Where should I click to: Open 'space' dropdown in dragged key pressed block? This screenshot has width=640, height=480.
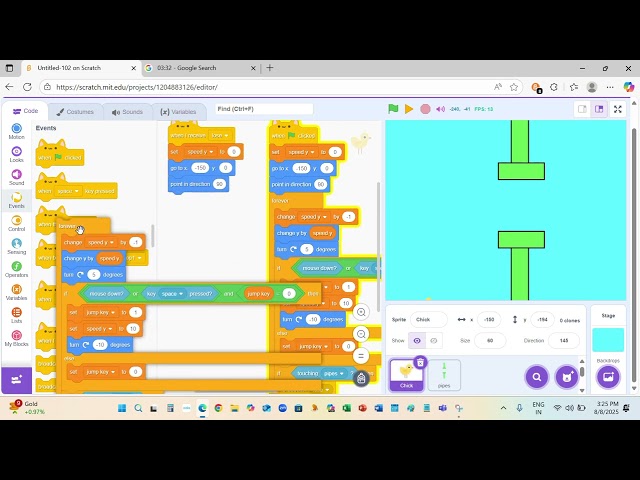pyautogui.click(x=172, y=293)
